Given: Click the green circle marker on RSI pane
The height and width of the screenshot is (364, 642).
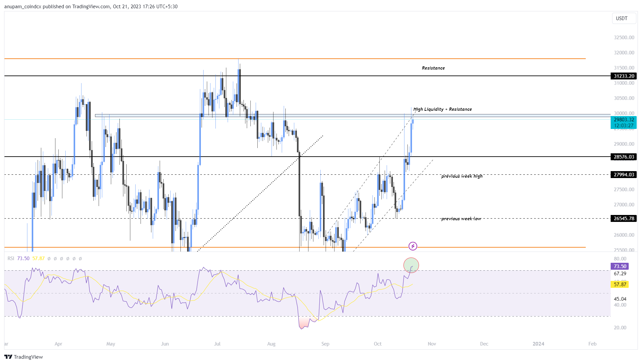Looking at the screenshot, I should click(411, 265).
